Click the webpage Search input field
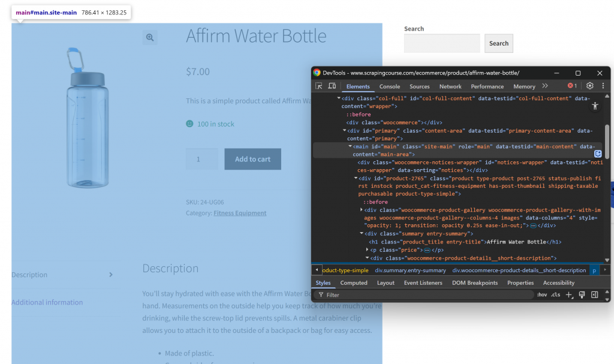 click(x=442, y=43)
